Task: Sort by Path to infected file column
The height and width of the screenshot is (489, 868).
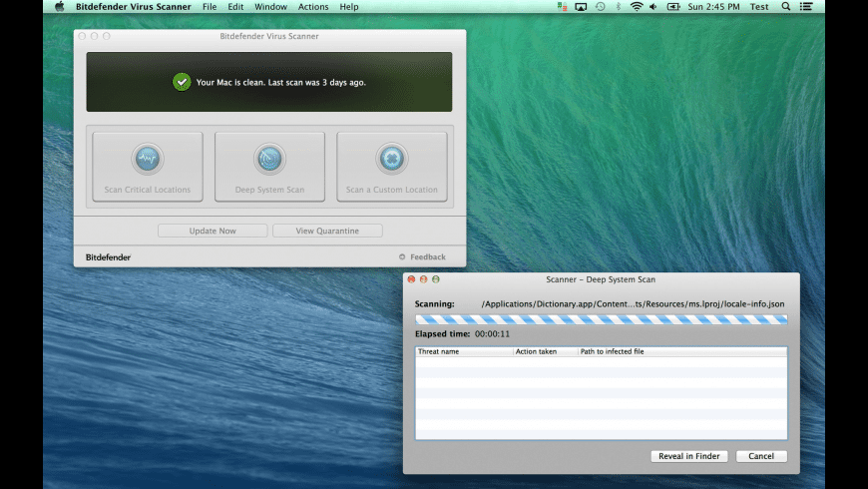Action: (682, 351)
